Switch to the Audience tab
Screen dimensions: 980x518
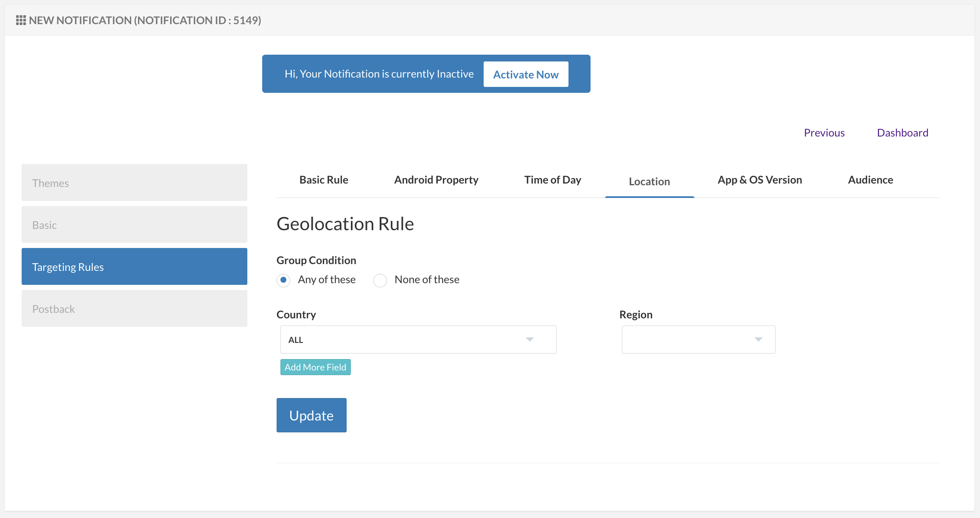(x=870, y=180)
